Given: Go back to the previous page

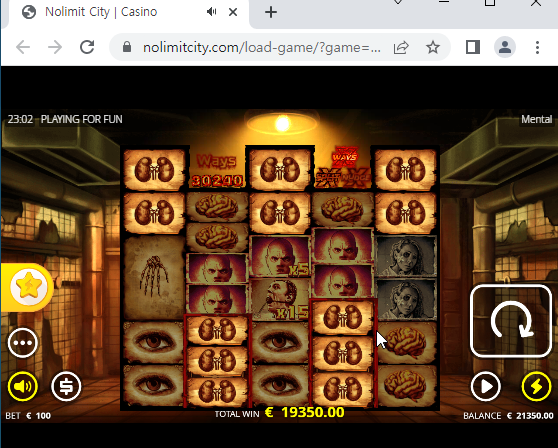Looking at the screenshot, I should coord(23,47).
